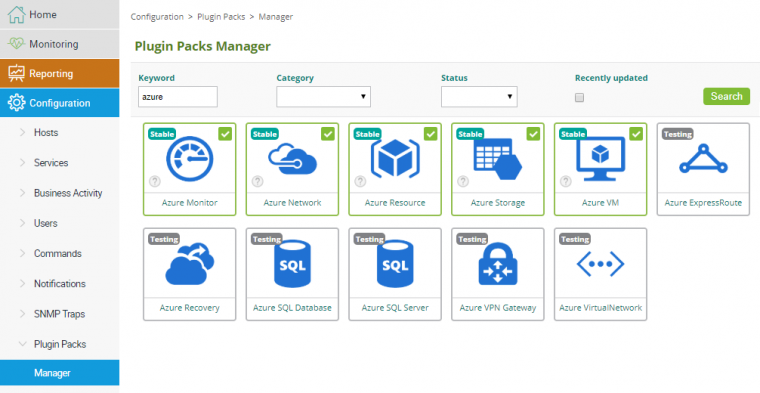Click help icon on Azure Storage card
The width and height of the screenshot is (760, 393).
[x=463, y=182]
